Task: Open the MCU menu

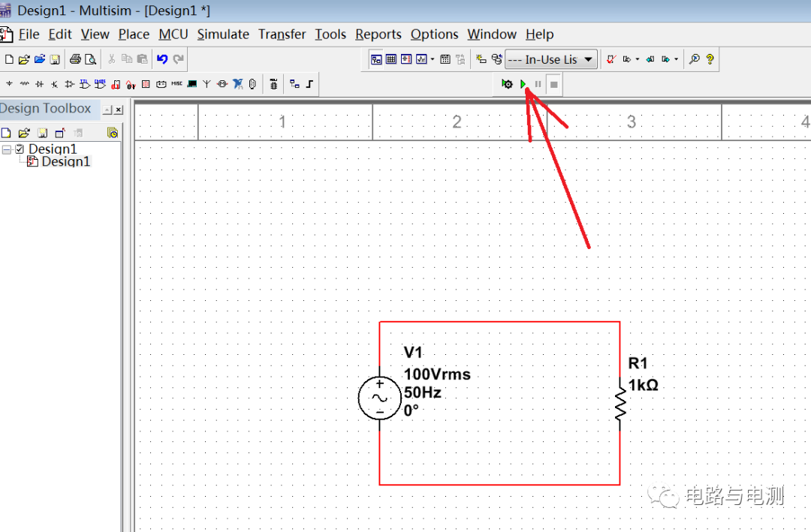Action: [173, 34]
